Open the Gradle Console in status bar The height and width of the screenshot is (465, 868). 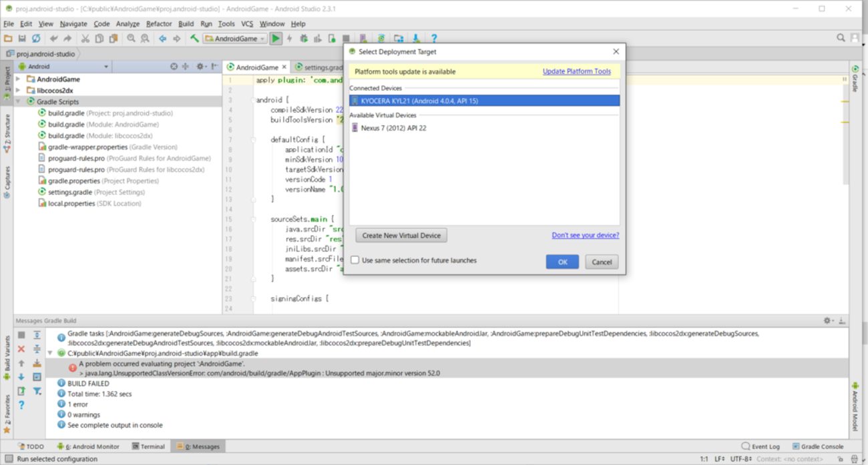[818, 446]
